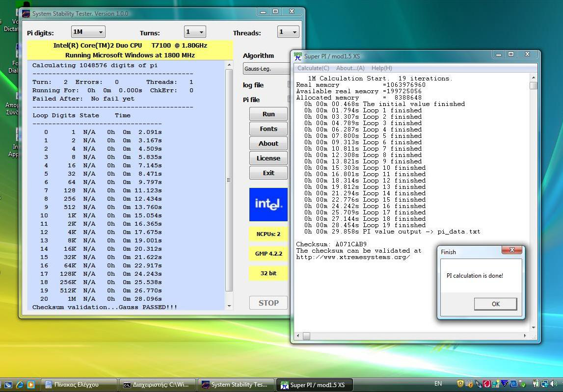Screen dimensions: 563x392
Task: Click OK in the Finish dialog
Action: coord(495,304)
